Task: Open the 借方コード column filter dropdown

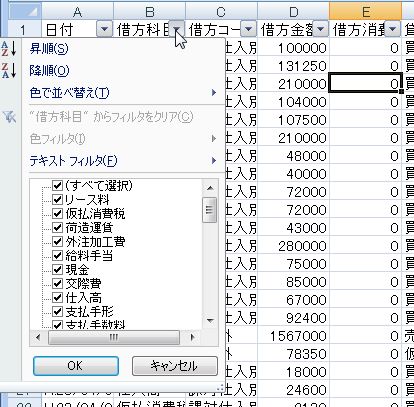Action: (x=248, y=30)
